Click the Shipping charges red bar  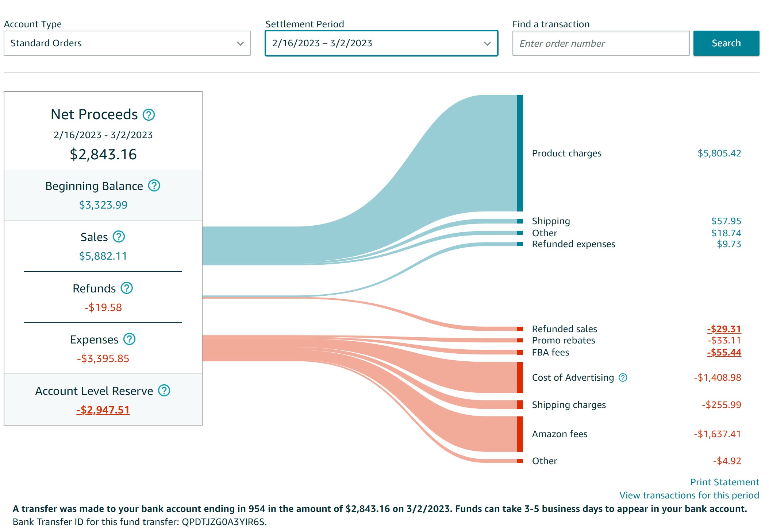pyautogui.click(x=520, y=405)
